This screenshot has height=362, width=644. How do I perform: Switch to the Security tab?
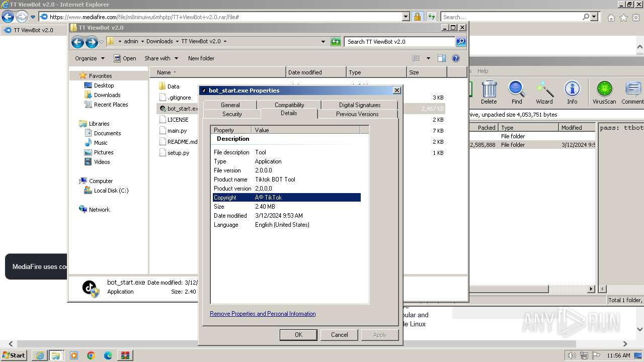pyautogui.click(x=232, y=114)
